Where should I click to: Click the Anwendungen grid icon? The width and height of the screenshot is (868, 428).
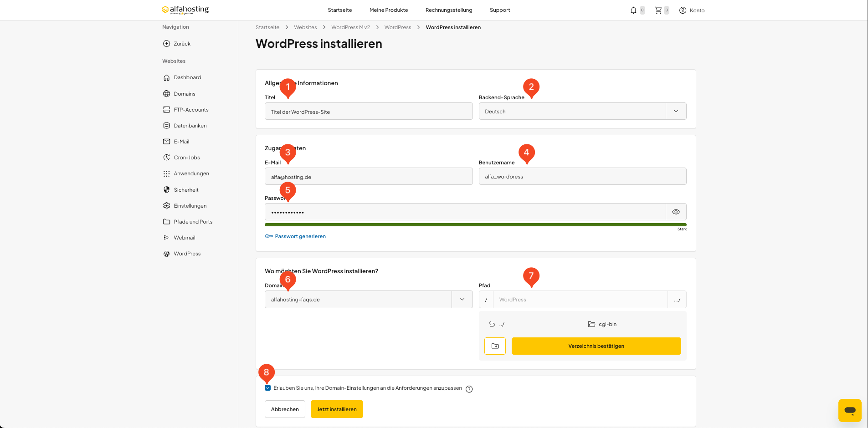[167, 173]
